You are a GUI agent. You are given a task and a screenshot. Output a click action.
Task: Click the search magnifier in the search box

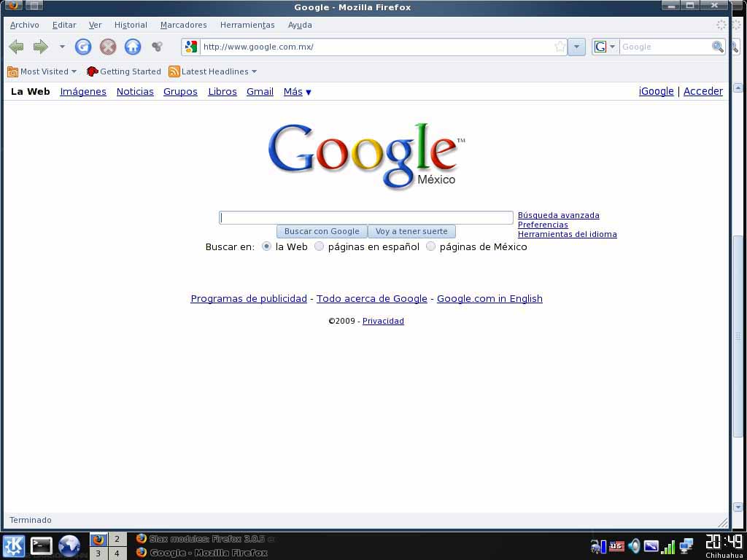718,47
